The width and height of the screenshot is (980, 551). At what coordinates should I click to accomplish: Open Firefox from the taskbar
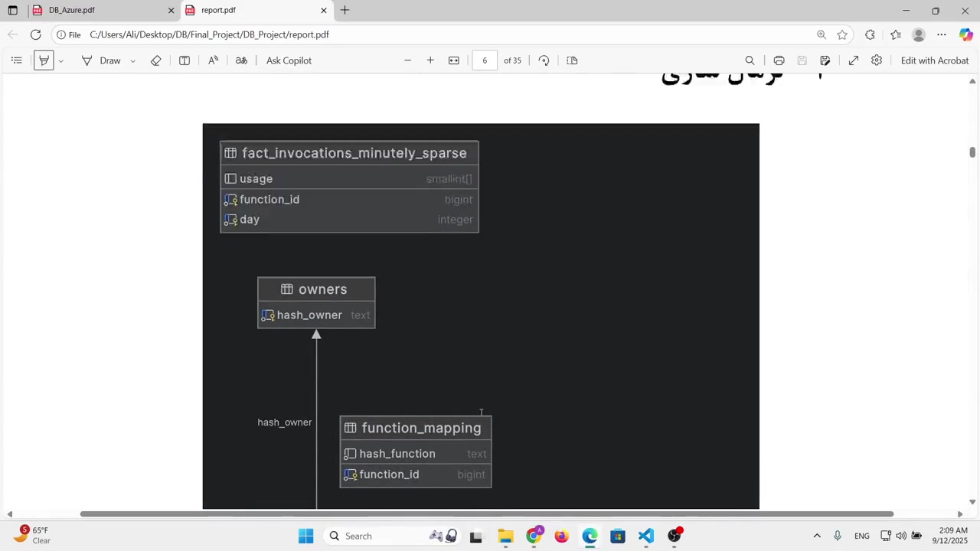click(561, 536)
